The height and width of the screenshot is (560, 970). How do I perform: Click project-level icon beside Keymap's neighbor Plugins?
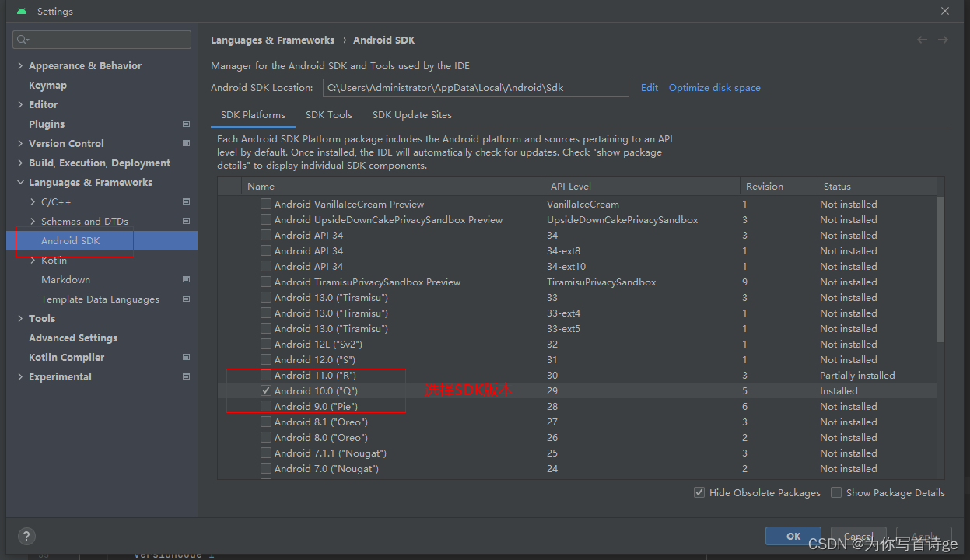click(x=186, y=124)
